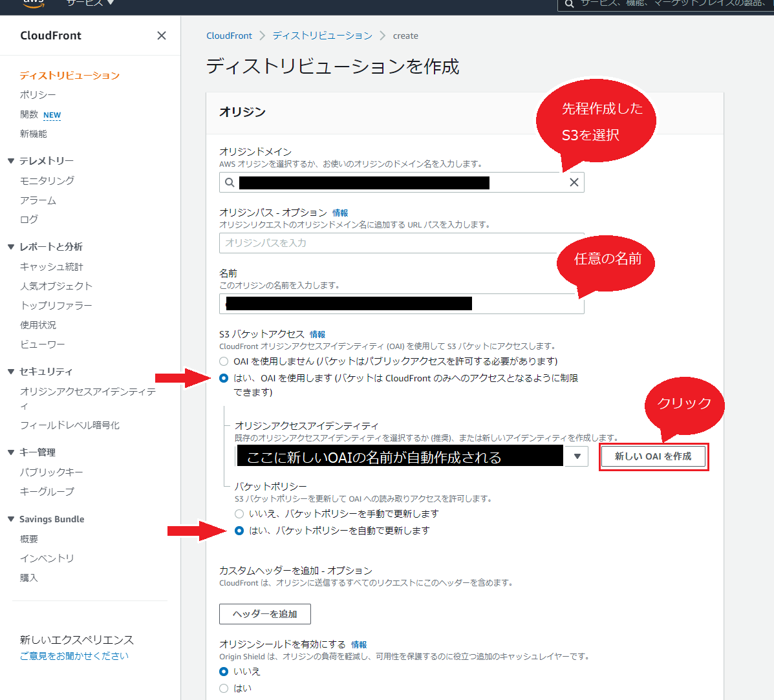Open ログ in sidebar
Viewport: 774px width, 700px height.
[x=28, y=219]
